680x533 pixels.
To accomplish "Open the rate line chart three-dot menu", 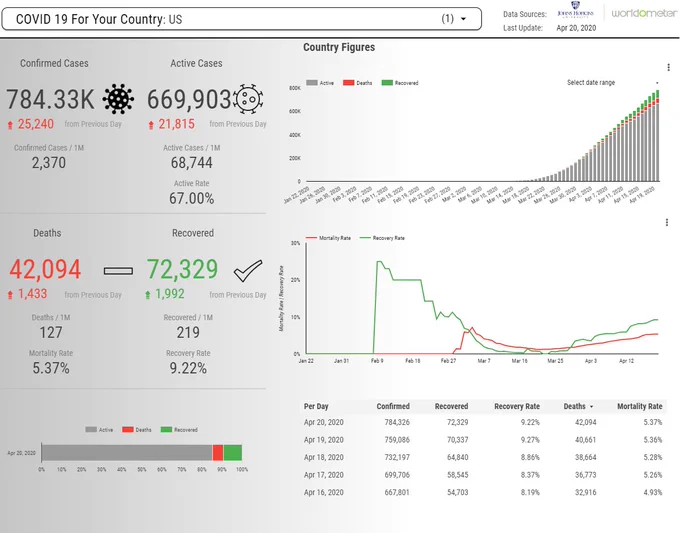I will pos(667,222).
